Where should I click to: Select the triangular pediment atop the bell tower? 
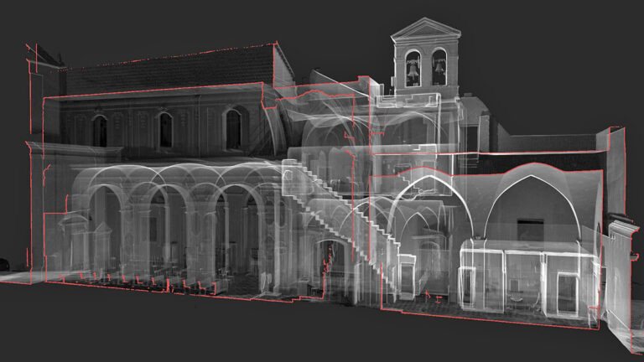point(426,31)
